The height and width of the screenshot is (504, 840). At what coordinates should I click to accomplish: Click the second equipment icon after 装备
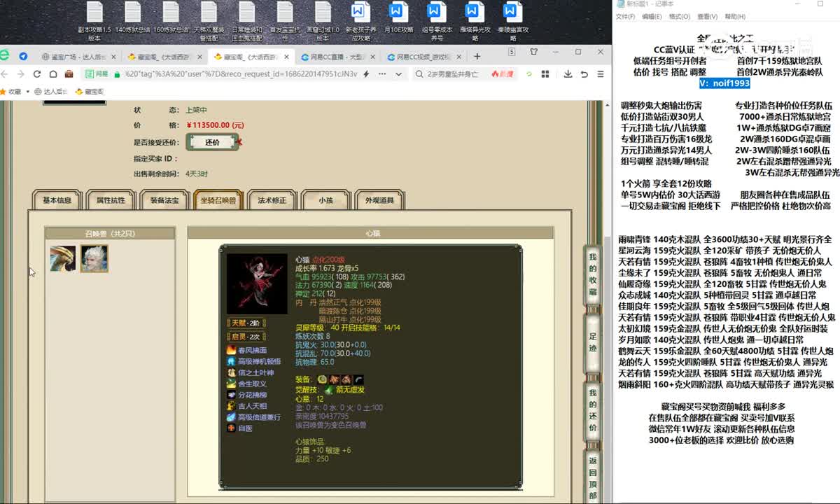(x=334, y=379)
